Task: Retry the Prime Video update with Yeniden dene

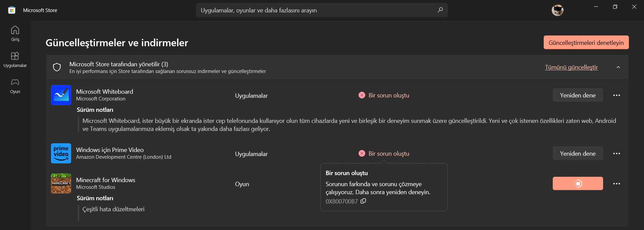Action: point(578,154)
